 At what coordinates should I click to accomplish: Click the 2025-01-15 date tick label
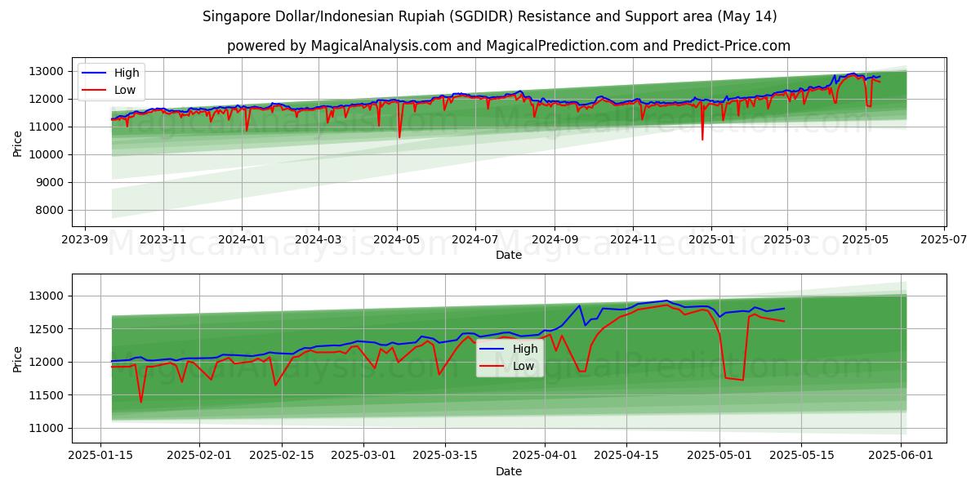(x=100, y=457)
